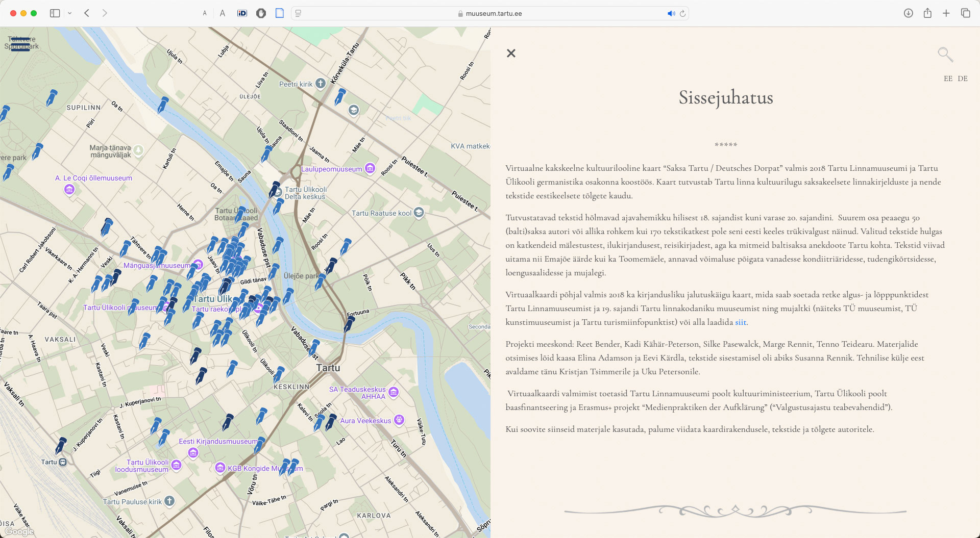The image size is (980, 538).
Task: Open the iD extension icon
Action: pyautogui.click(x=242, y=13)
